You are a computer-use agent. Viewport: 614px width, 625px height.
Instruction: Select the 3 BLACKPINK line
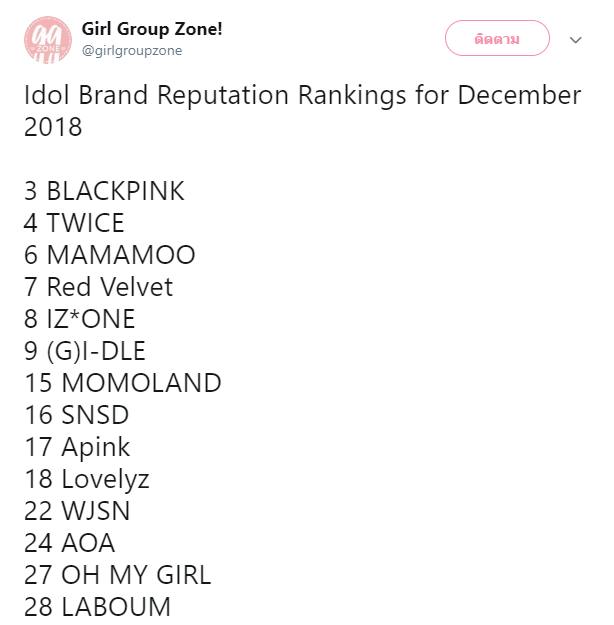[104, 191]
